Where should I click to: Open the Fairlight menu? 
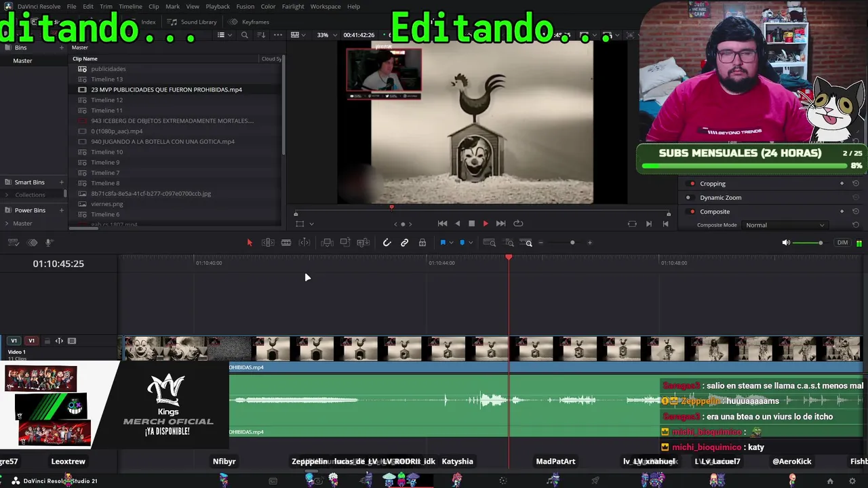click(x=293, y=7)
